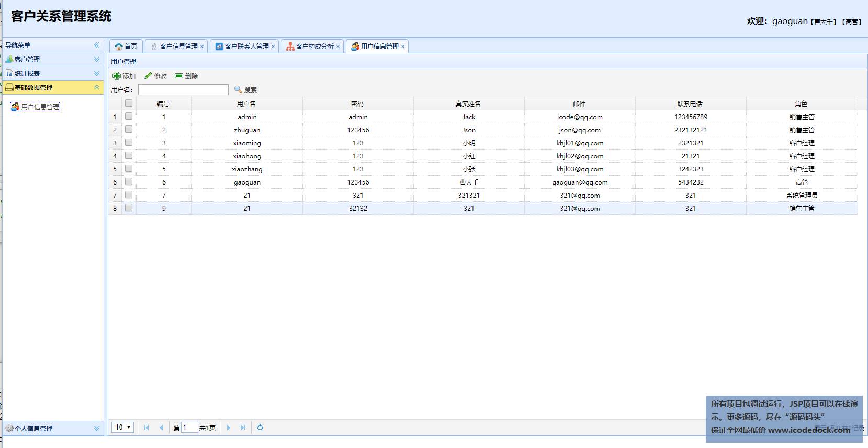Check the row checkbox for xiaoming
This screenshot has height=448, width=868.
[x=129, y=142]
